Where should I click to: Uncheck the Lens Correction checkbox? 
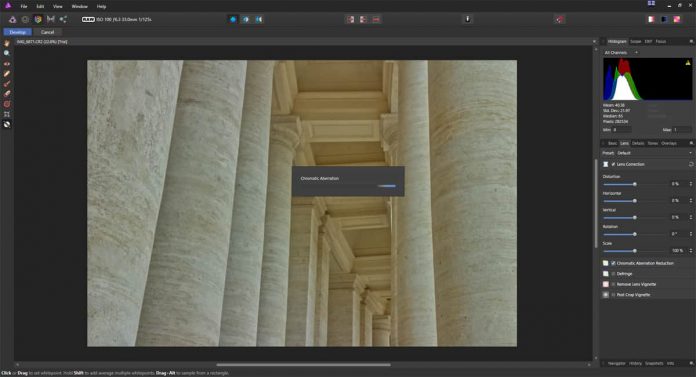[613, 164]
